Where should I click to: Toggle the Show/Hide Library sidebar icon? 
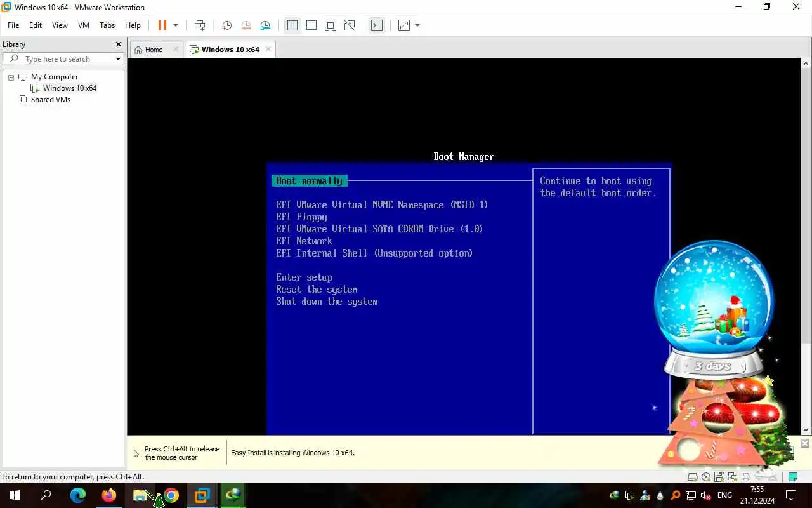292,25
